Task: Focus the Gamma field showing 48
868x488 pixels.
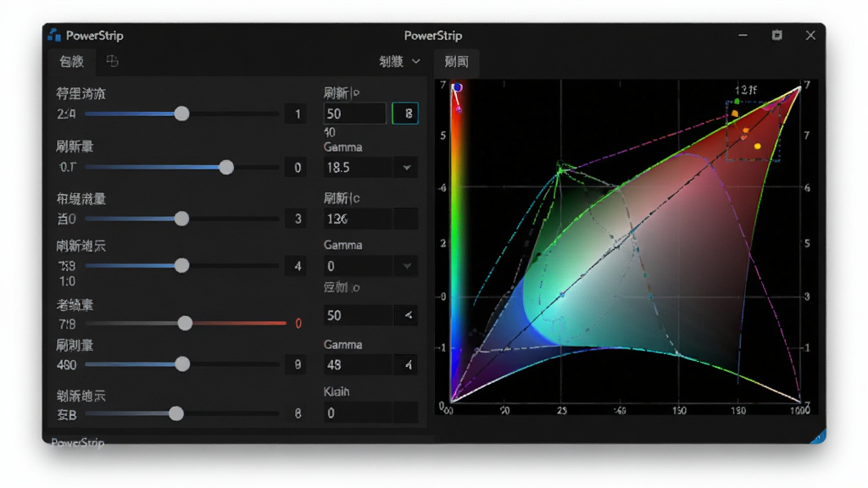Action: pyautogui.click(x=359, y=365)
